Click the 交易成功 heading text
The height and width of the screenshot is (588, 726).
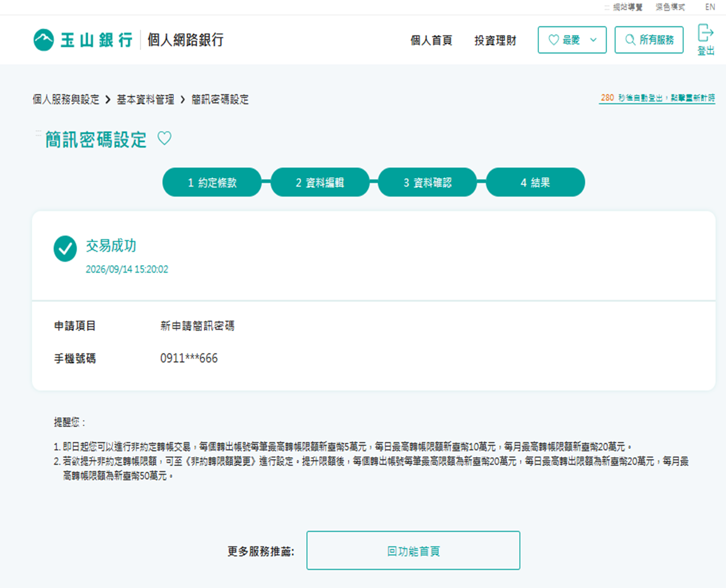[x=111, y=246]
